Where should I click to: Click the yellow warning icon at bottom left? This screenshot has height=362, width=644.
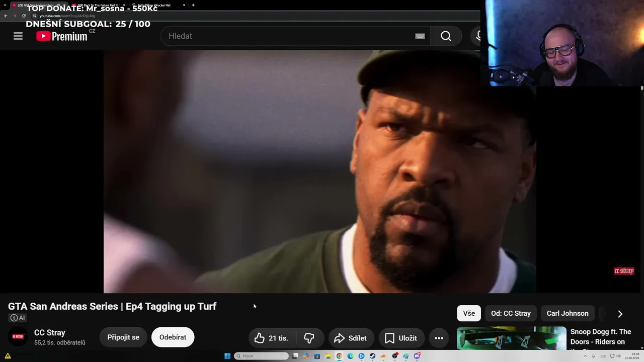coord(8,356)
